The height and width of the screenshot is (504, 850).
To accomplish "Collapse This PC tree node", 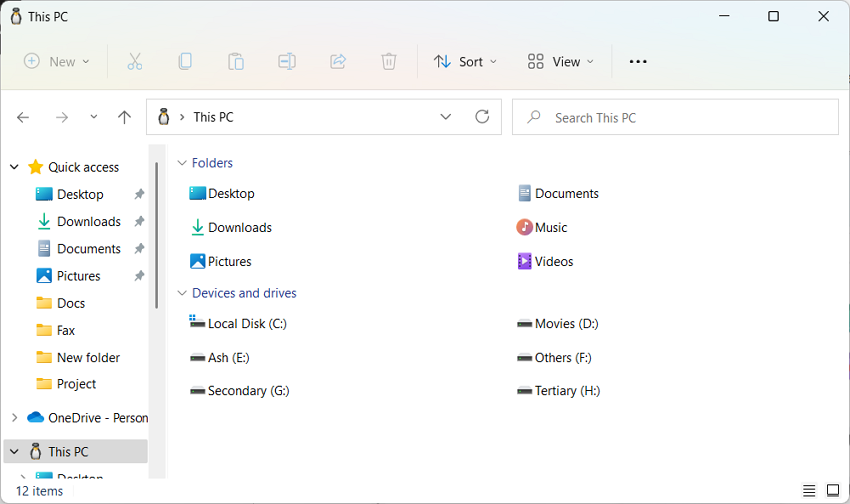I will [x=15, y=451].
